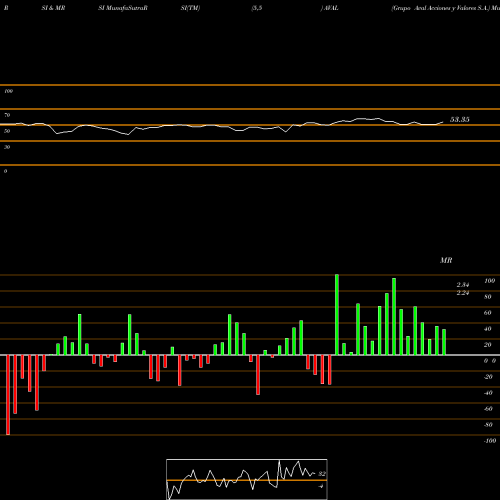Screen dimensions: 500x500
Task: Click the last green bar in MR histogram
Action: [444, 342]
